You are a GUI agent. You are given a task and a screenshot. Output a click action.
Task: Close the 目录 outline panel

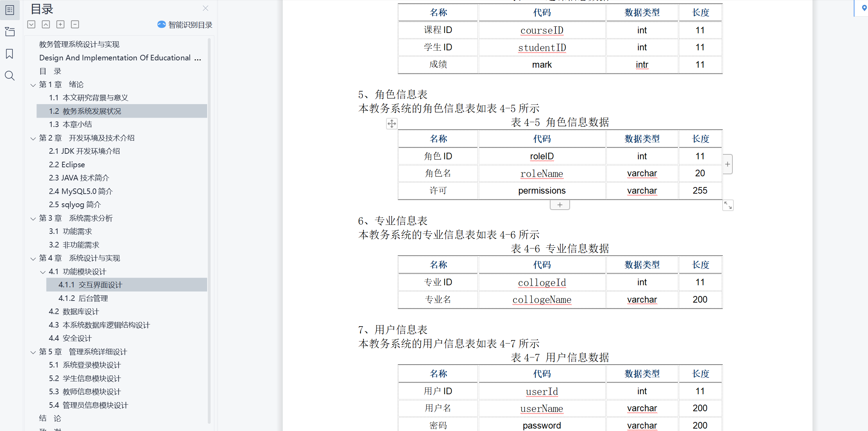point(205,8)
